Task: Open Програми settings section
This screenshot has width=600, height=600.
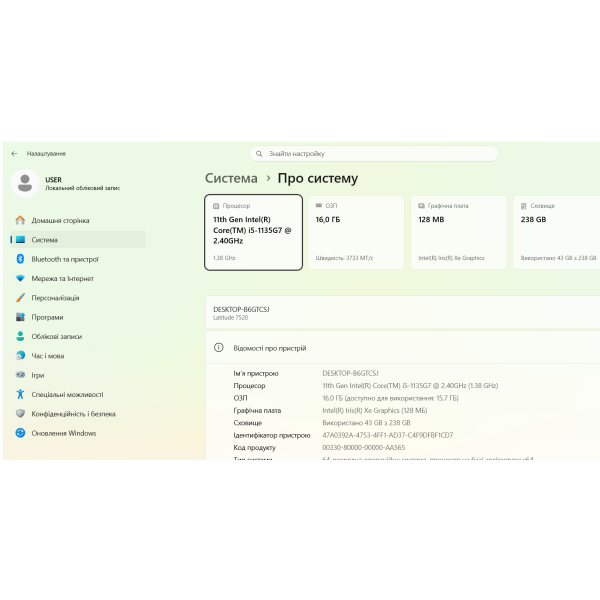Action: click(x=78, y=317)
